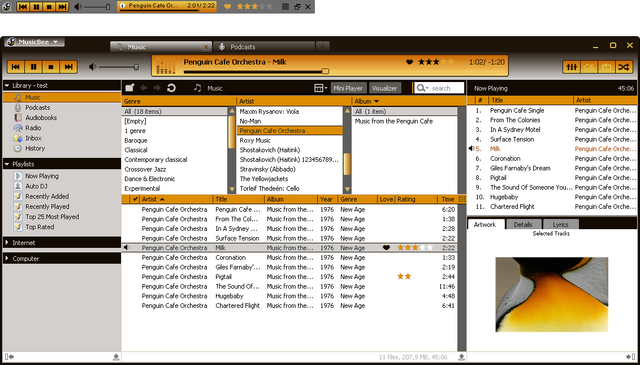
Task: Open Album column header dropdown
Action: click(x=376, y=101)
